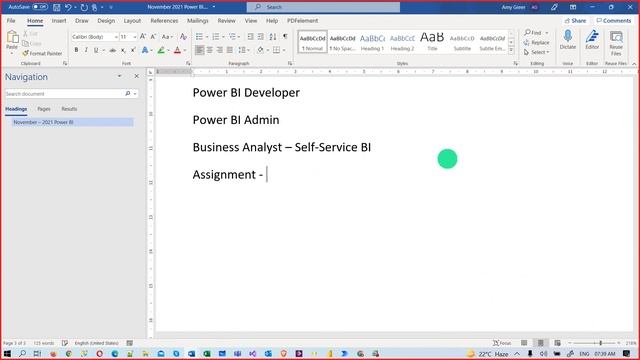Expand the Styles gallery

coord(511,50)
